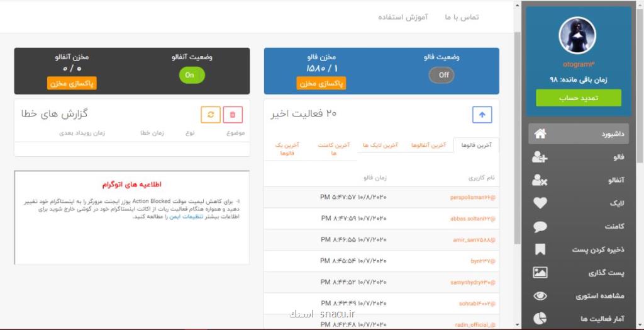644x330 pixels.
Task: Select the آخرین فالوها tab
Action: tap(476, 145)
